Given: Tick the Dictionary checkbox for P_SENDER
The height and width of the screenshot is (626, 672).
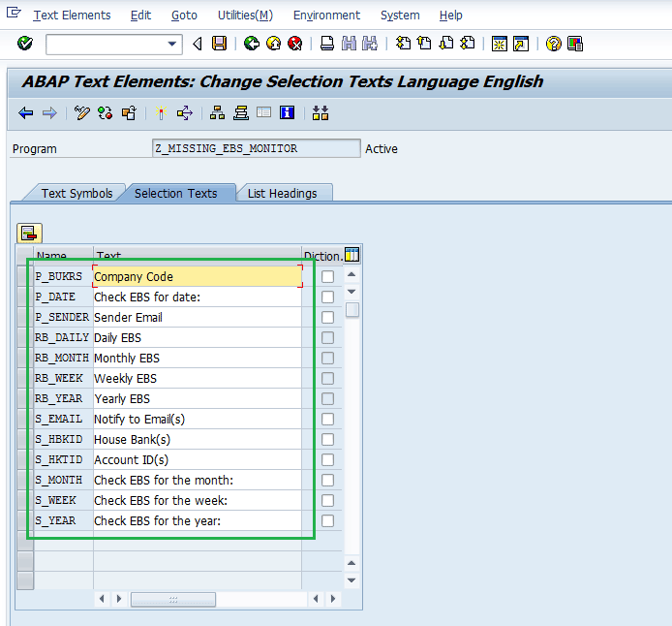Looking at the screenshot, I should pos(328,317).
